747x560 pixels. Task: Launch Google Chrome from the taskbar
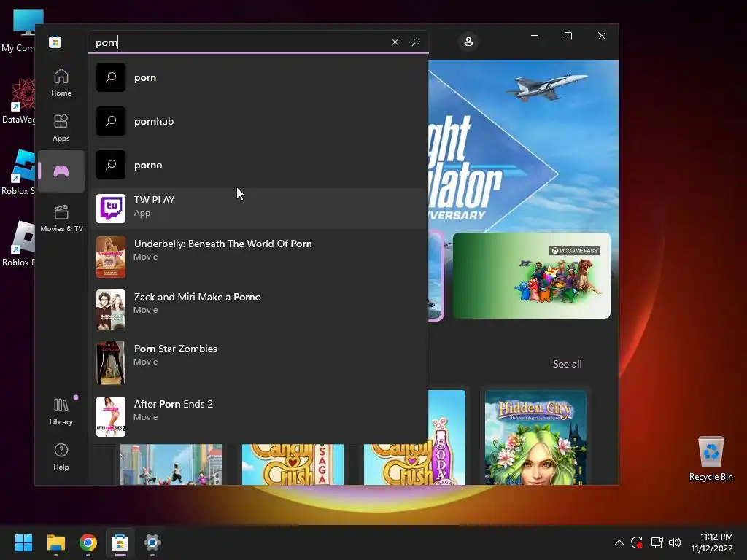click(x=88, y=542)
